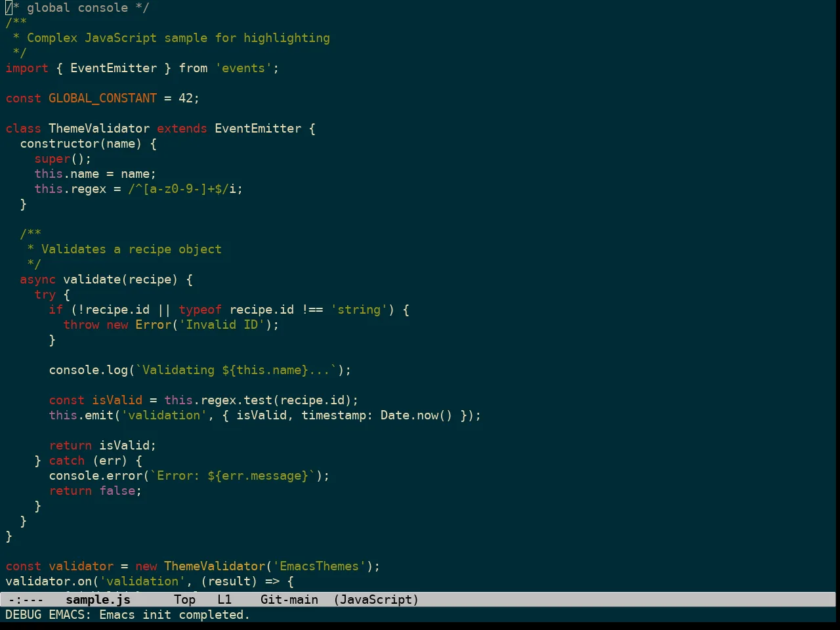
Task: Click the 'Complex JavaScript sample for highlighting' comment
Action: (x=178, y=38)
